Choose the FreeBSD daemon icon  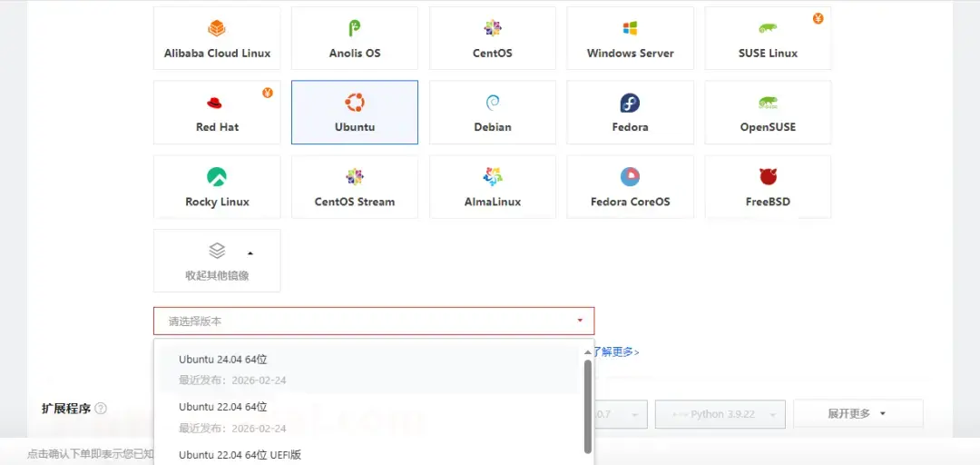[x=768, y=177]
